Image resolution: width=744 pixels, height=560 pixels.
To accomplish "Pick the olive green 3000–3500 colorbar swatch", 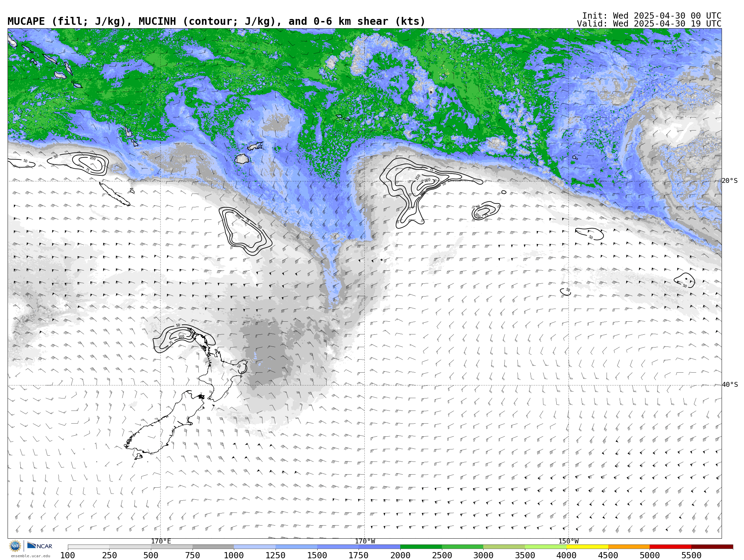I will tap(504, 547).
